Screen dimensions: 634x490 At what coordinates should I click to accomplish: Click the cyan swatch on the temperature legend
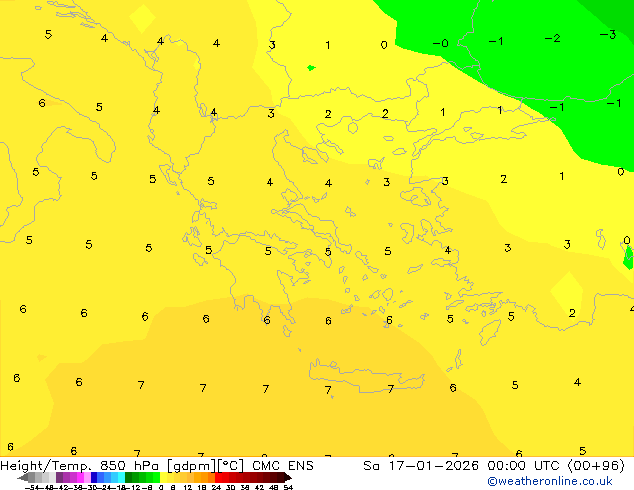tap(121, 477)
